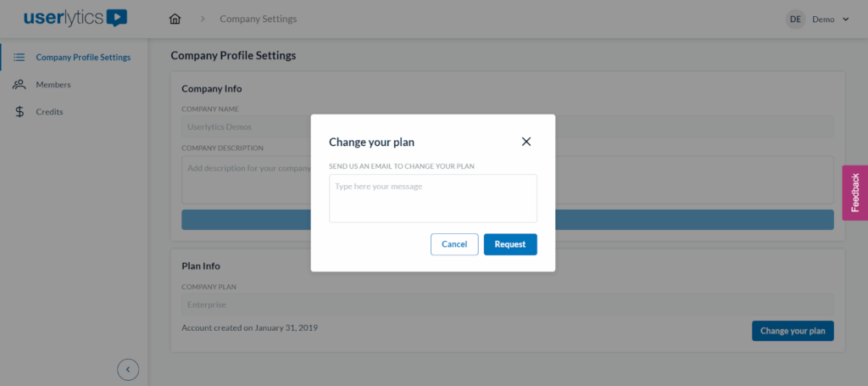Image resolution: width=868 pixels, height=386 pixels.
Task: Click the Userlytics logo
Action: click(x=75, y=18)
